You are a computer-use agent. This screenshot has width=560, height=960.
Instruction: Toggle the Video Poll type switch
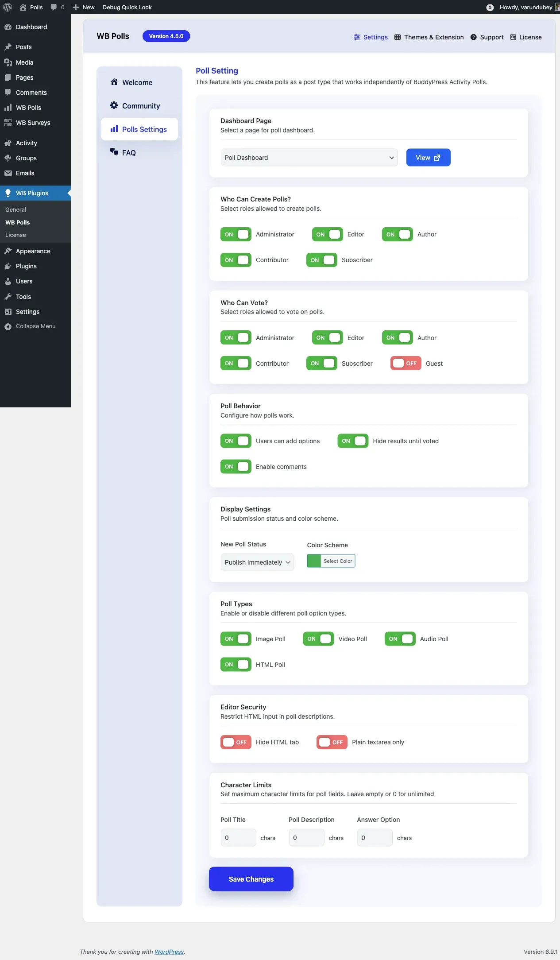tap(318, 639)
